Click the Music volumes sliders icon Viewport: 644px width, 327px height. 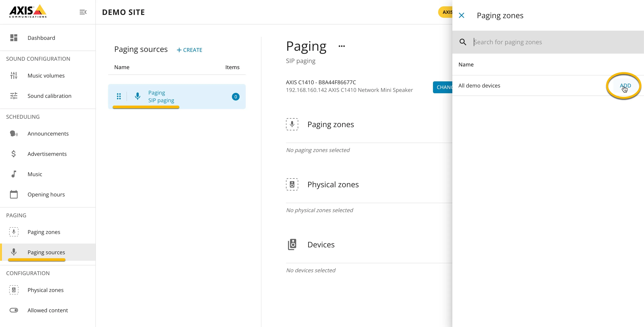click(14, 75)
